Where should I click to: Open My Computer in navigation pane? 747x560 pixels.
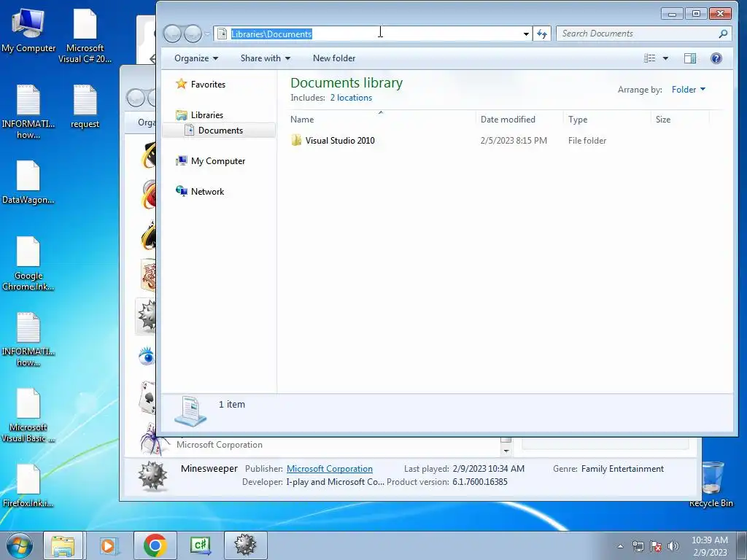point(217,161)
